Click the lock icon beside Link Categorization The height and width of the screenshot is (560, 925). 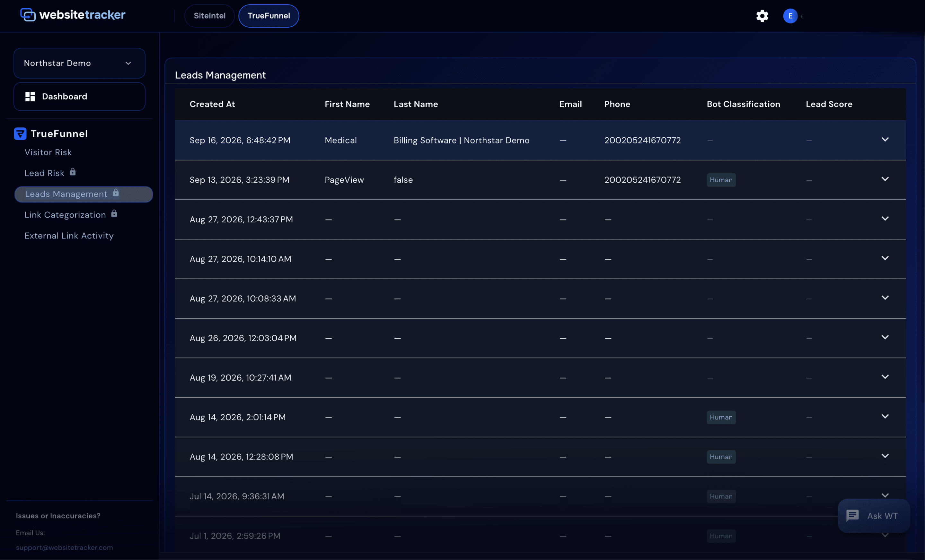click(114, 214)
